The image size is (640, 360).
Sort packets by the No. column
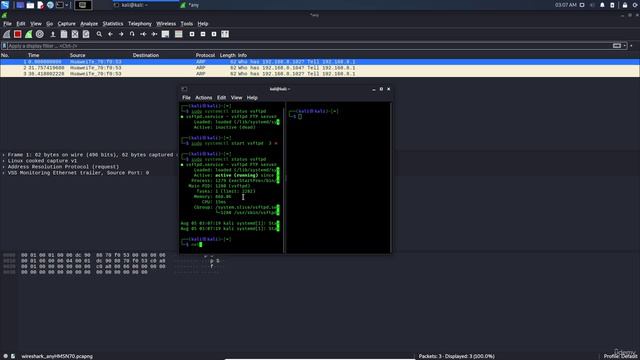coord(5,55)
